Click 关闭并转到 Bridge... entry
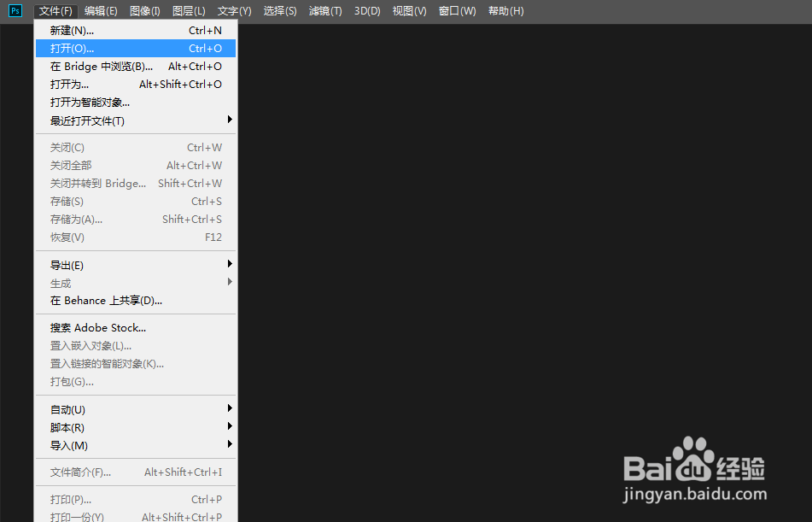 point(136,184)
